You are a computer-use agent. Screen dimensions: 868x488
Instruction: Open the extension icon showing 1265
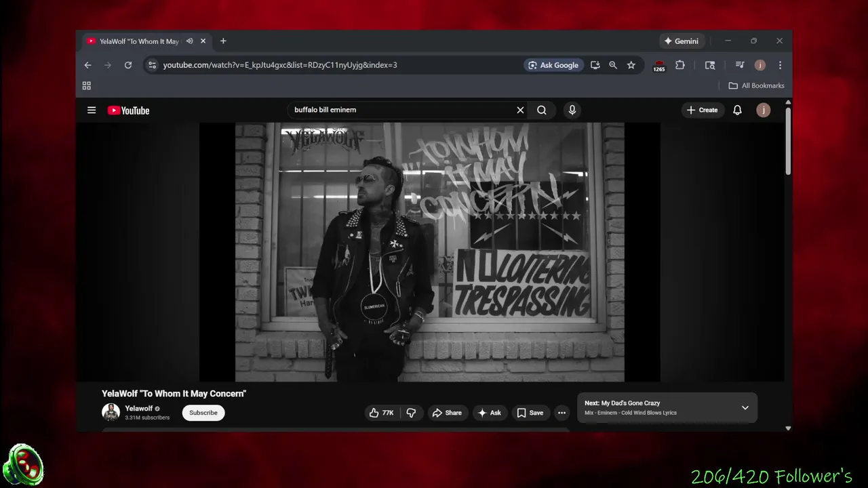click(x=659, y=66)
